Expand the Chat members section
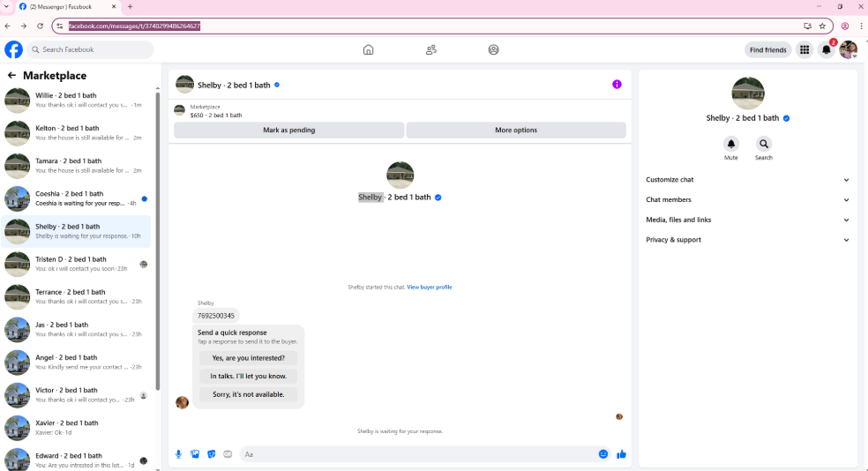 tap(747, 200)
